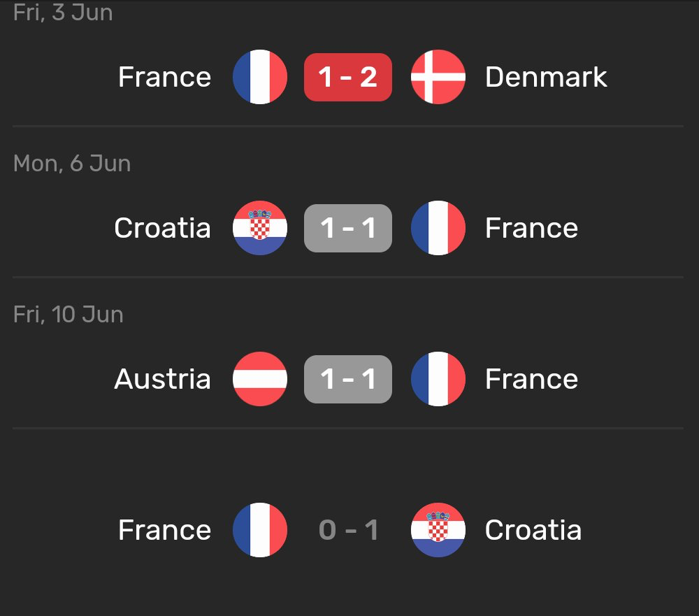The height and width of the screenshot is (616, 699).
Task: Click France's flag in the 6 Jun match
Action: click(x=438, y=228)
